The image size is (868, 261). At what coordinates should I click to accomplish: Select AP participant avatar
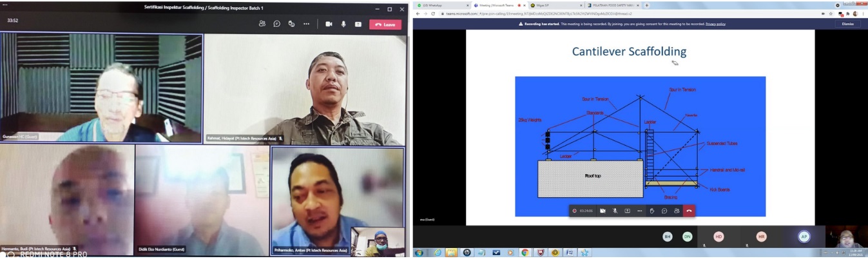tap(804, 237)
